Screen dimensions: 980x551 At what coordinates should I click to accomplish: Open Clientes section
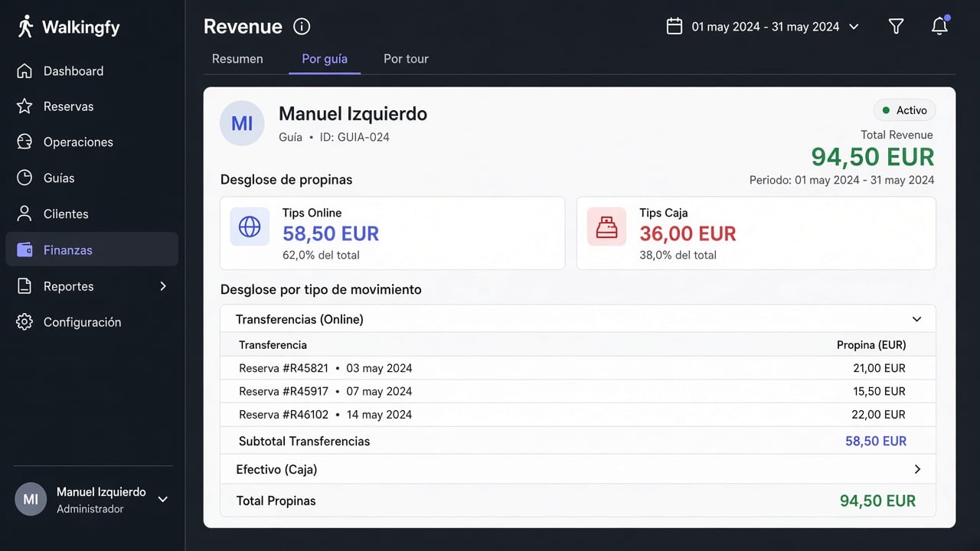92,214
